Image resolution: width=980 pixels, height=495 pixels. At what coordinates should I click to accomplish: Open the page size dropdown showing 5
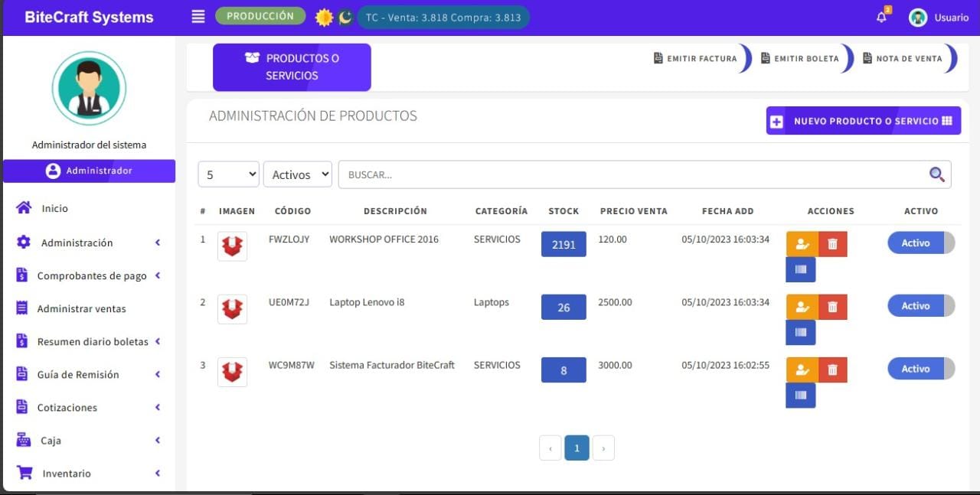tap(228, 174)
